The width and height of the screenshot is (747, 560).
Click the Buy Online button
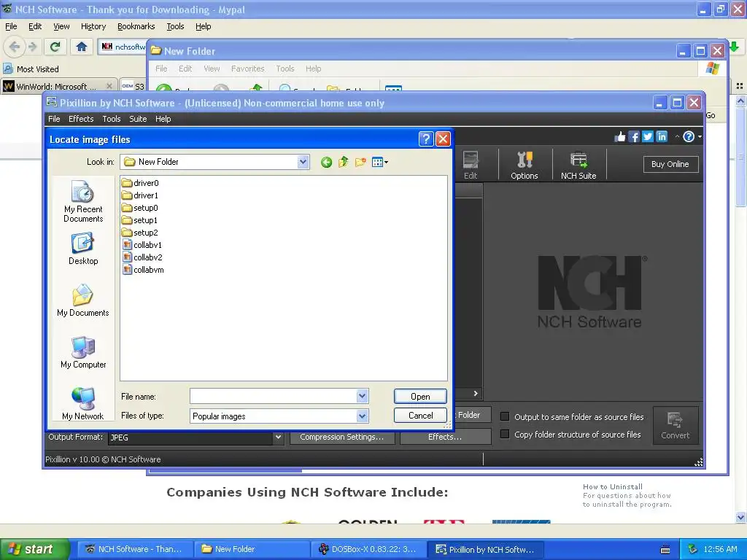(x=670, y=164)
